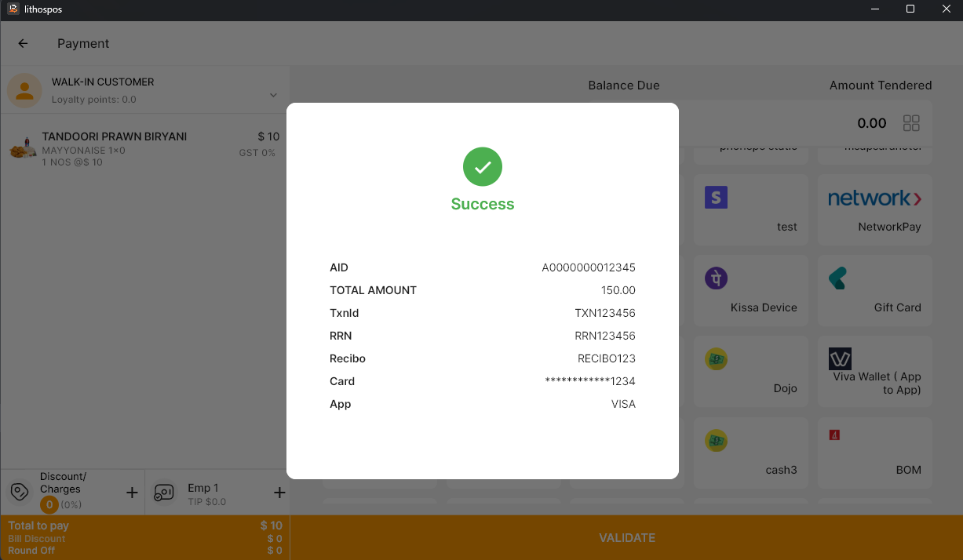Select the BOM payment option

click(874, 453)
